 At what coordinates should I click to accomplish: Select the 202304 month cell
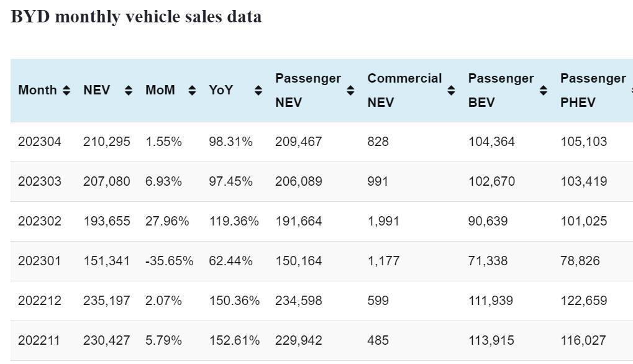[x=40, y=142]
